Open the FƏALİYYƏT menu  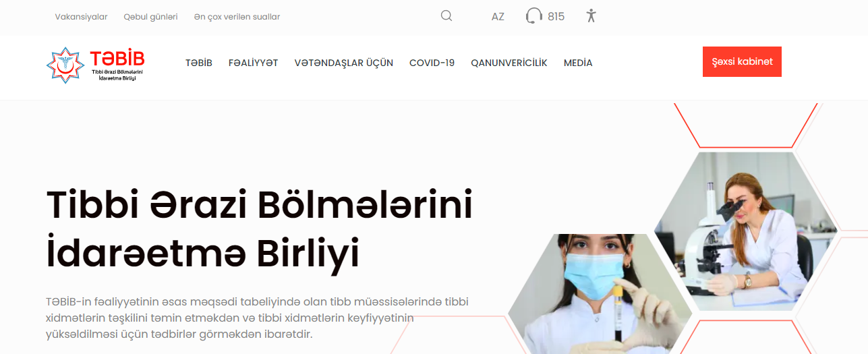click(254, 63)
